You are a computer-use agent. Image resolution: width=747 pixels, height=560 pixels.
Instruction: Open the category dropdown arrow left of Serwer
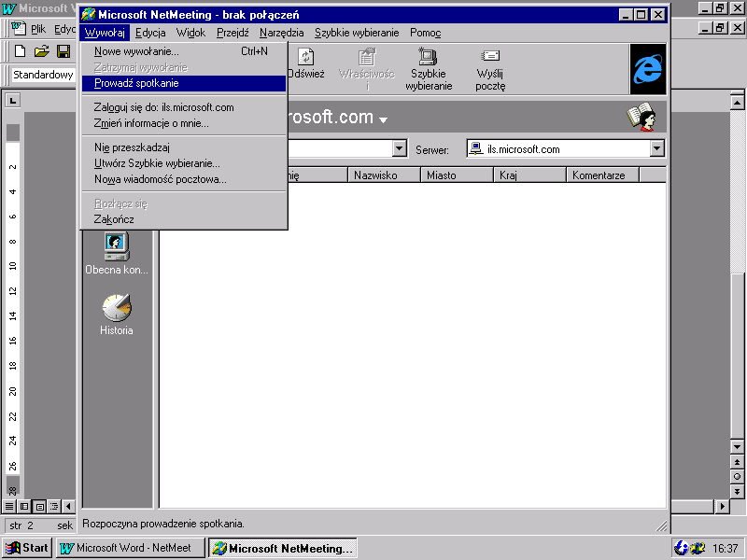[400, 149]
